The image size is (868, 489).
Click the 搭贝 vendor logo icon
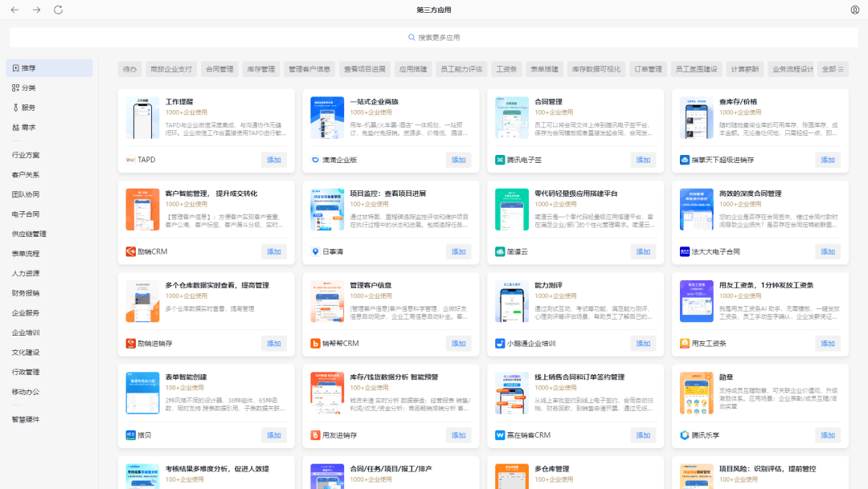pyautogui.click(x=131, y=435)
